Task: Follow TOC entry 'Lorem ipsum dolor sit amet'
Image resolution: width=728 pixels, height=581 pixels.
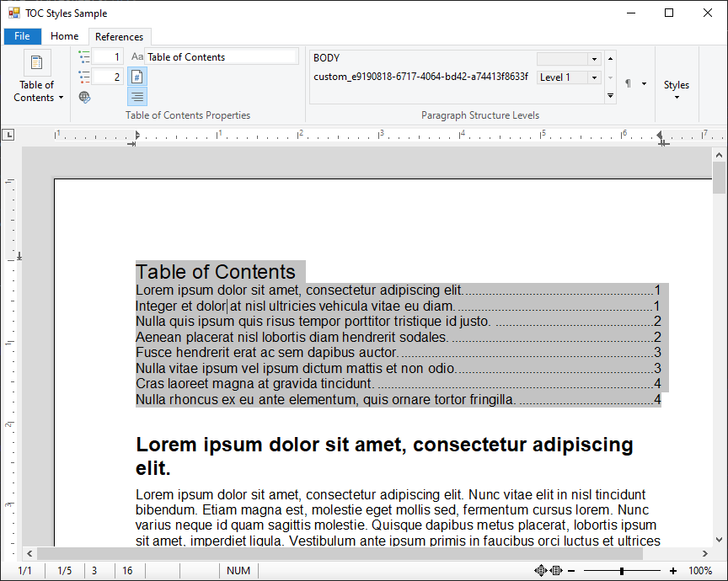Action: point(399,290)
